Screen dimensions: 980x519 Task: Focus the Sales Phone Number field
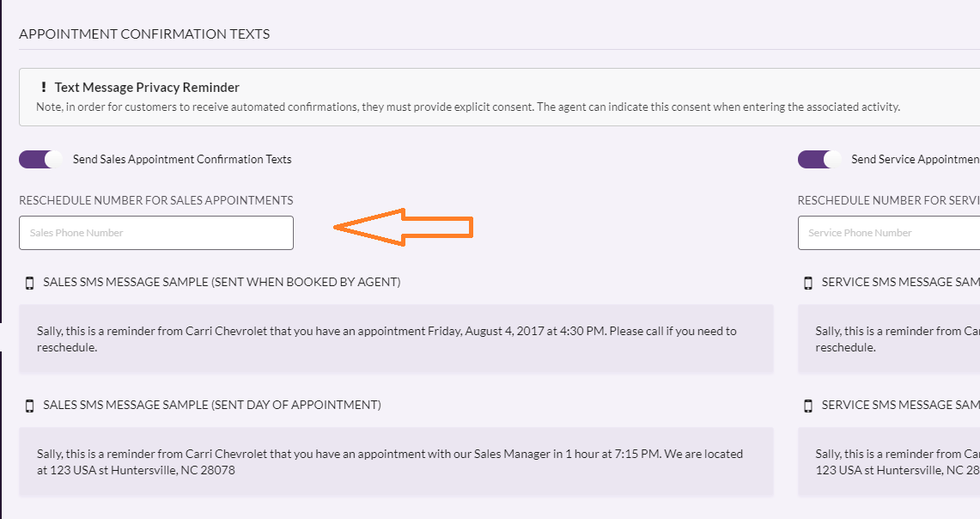tap(156, 233)
